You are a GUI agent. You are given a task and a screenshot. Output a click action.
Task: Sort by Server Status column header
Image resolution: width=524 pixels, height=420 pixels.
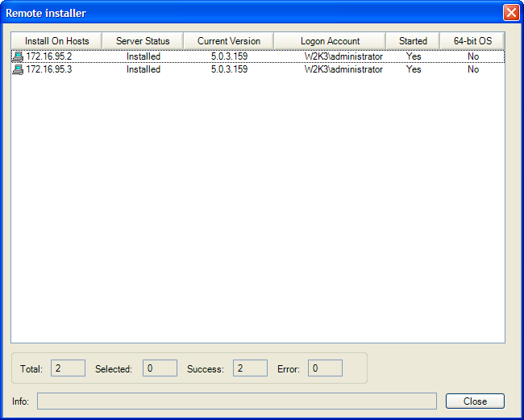143,41
